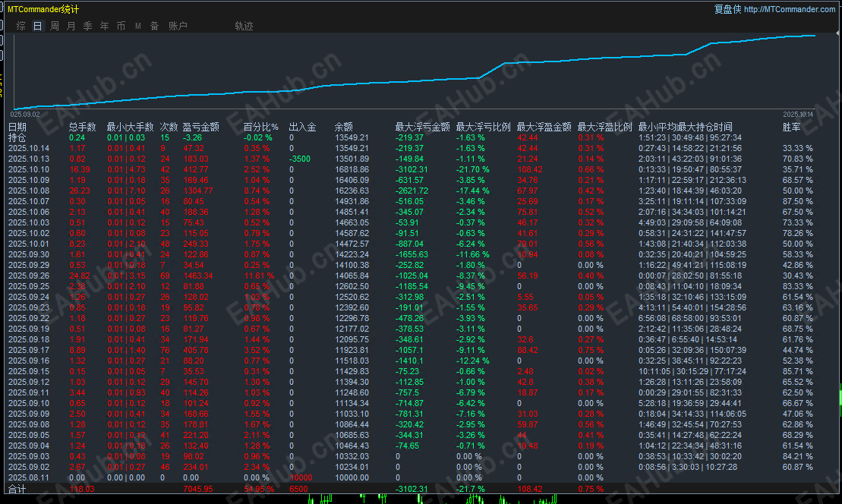Click the 10000 deposit value
The width and height of the screenshot is (842, 504).
pos(301,477)
